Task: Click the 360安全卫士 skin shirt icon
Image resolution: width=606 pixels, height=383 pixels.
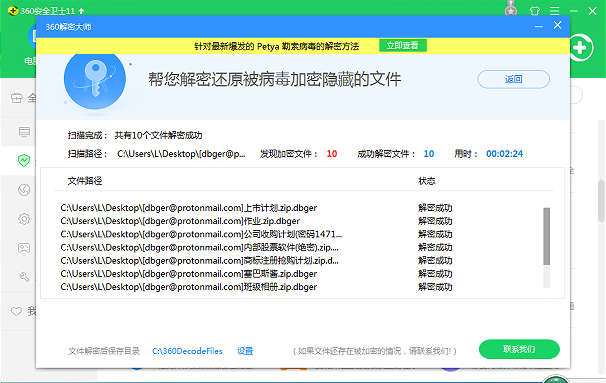Action: (535, 11)
